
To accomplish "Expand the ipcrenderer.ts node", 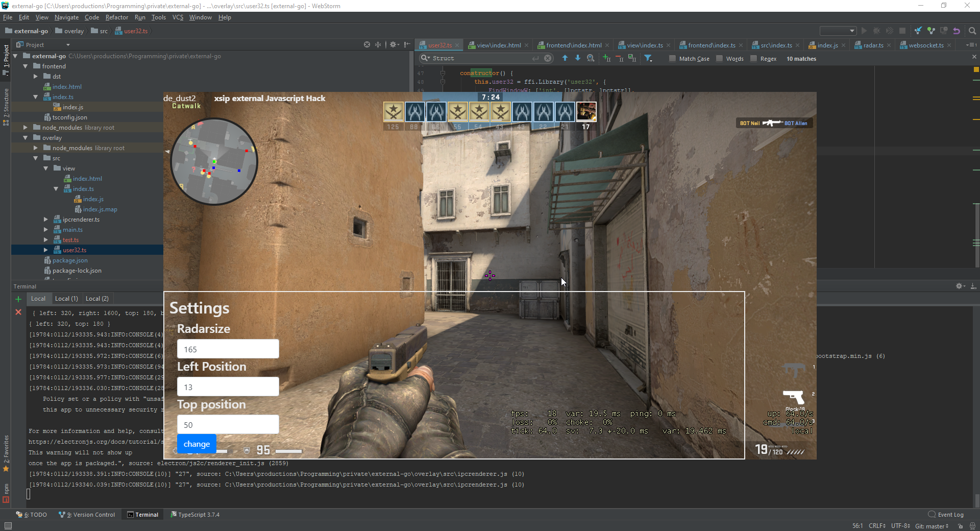I will point(45,219).
